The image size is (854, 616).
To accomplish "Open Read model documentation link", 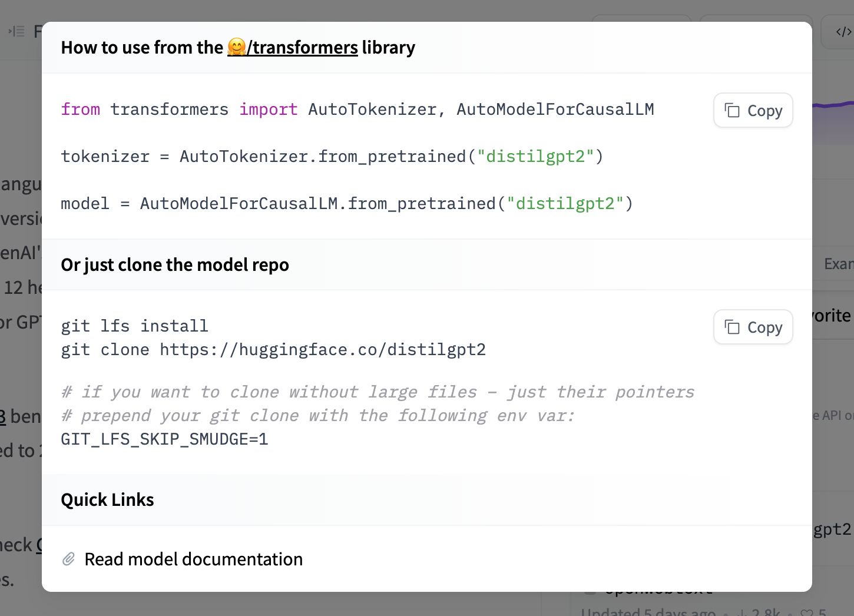I will coord(193,559).
